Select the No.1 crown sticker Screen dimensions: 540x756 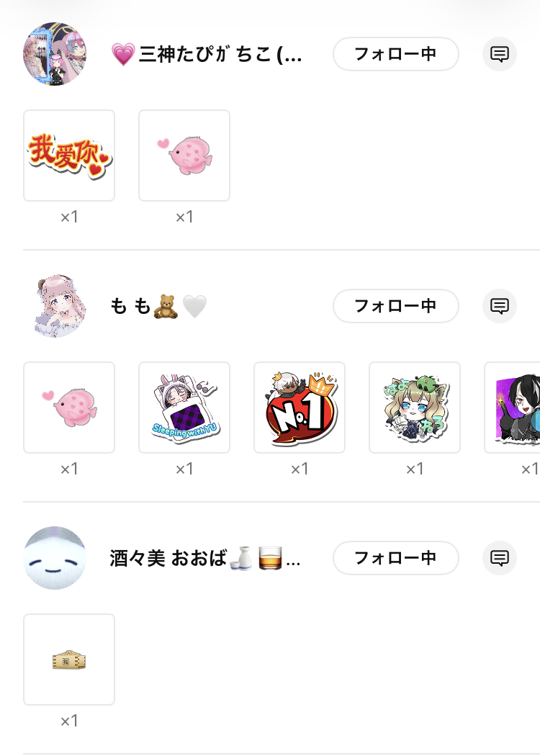coord(300,408)
